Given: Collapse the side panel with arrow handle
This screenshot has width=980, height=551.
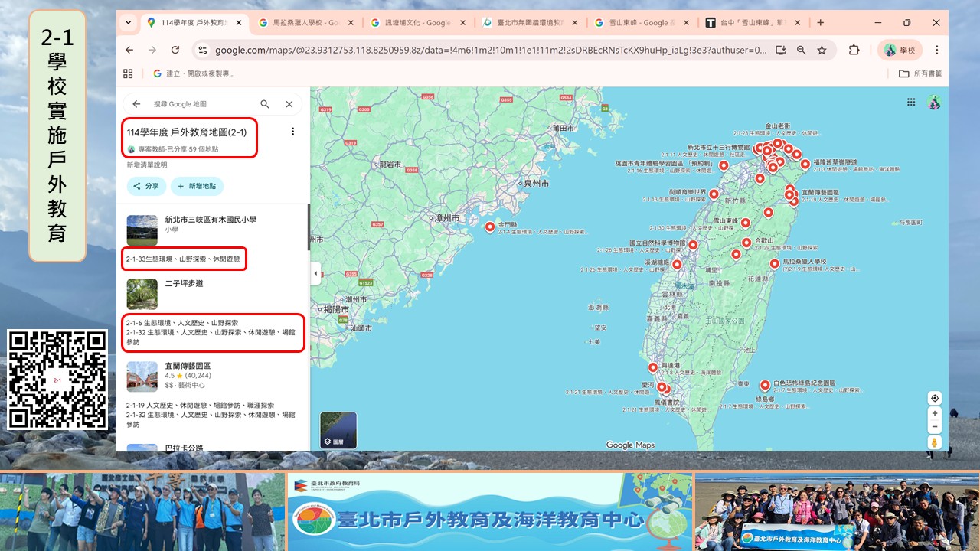Looking at the screenshot, I should 315,273.
